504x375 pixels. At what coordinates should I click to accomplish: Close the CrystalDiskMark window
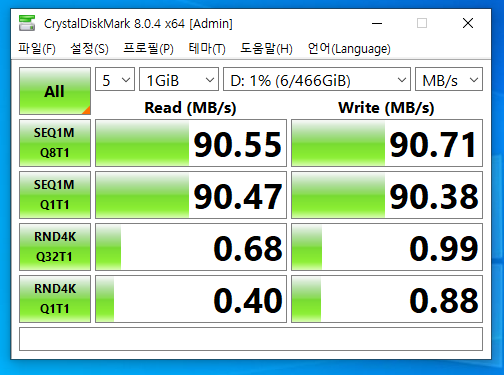[x=468, y=23]
